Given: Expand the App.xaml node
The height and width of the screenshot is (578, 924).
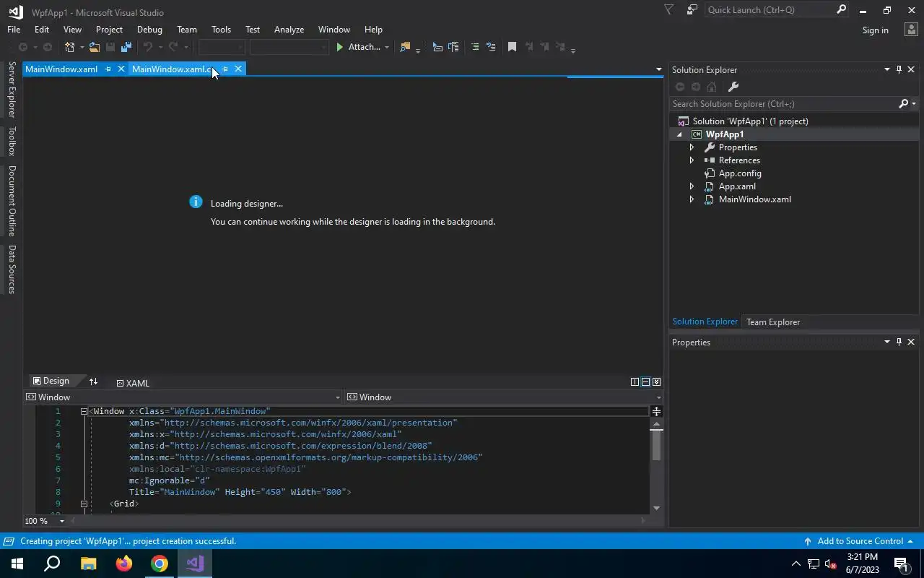Looking at the screenshot, I should [692, 186].
